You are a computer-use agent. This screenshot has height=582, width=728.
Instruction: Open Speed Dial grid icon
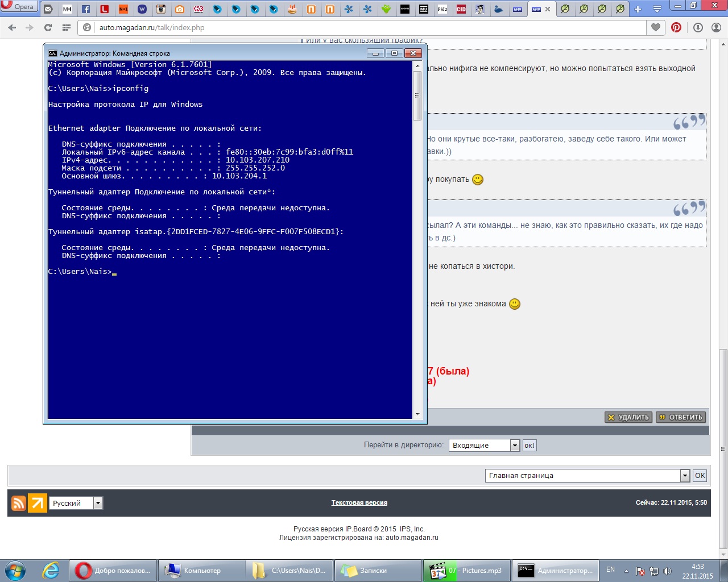click(67, 27)
